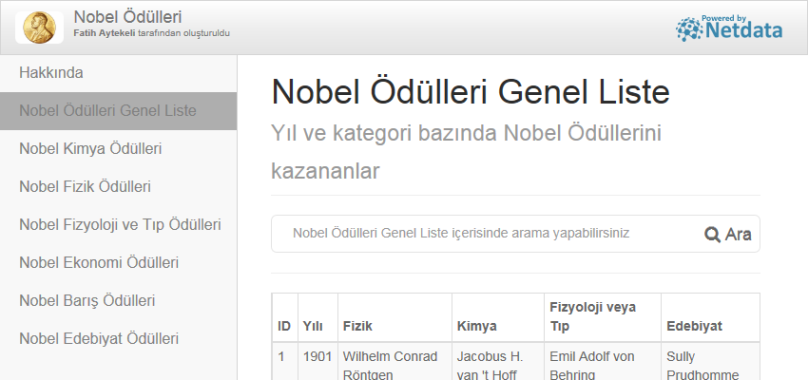Select Nobel Ekonomi Ödülleri in sidebar
Image resolution: width=808 pixels, height=380 pixels.
coord(119,263)
